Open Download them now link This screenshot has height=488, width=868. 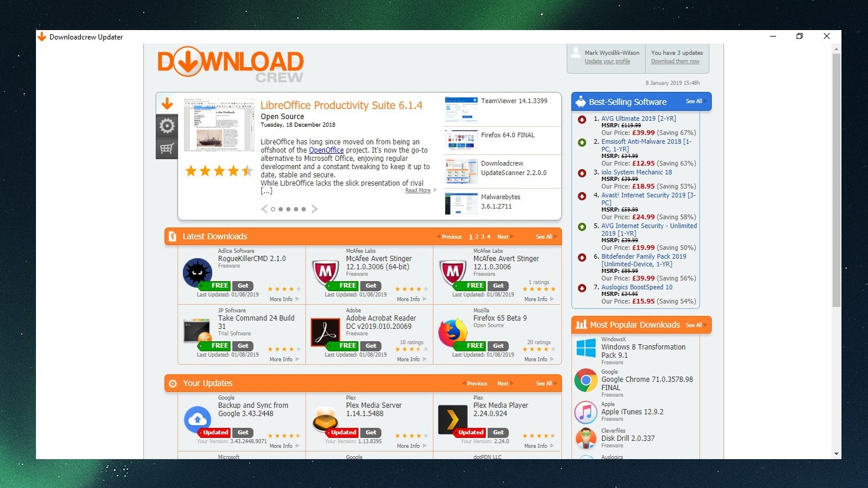click(x=675, y=61)
